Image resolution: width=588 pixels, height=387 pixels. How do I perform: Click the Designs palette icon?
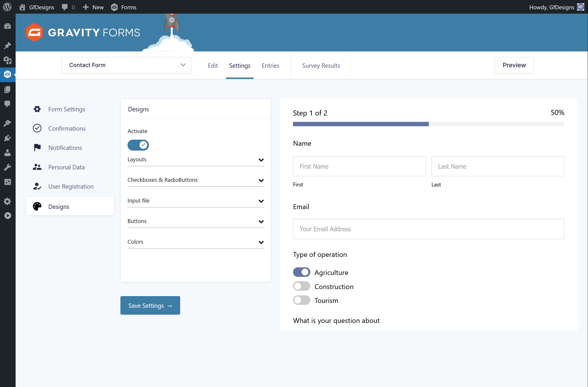[37, 206]
